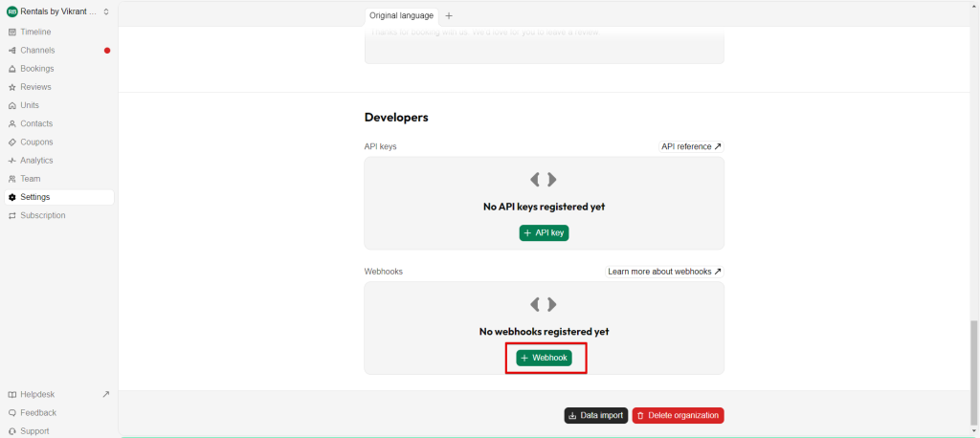The image size is (980, 438).
Task: Open Channels from the sidebar
Action: click(37, 50)
